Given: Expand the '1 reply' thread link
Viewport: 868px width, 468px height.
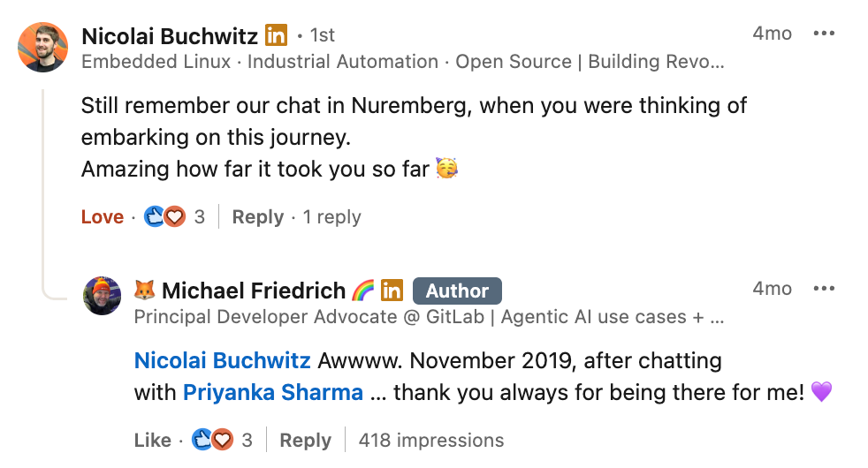Looking at the screenshot, I should tap(331, 217).
